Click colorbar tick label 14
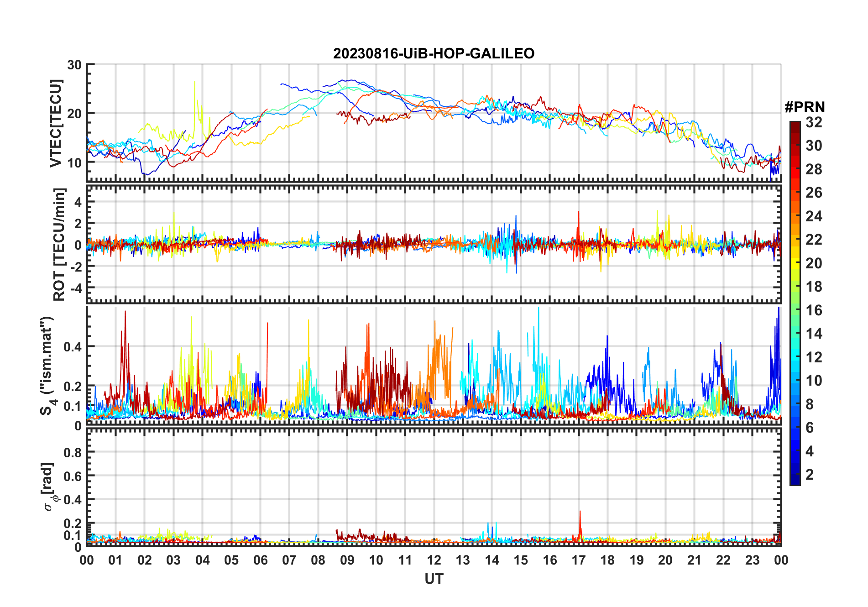The image size is (868, 607). [x=814, y=334]
